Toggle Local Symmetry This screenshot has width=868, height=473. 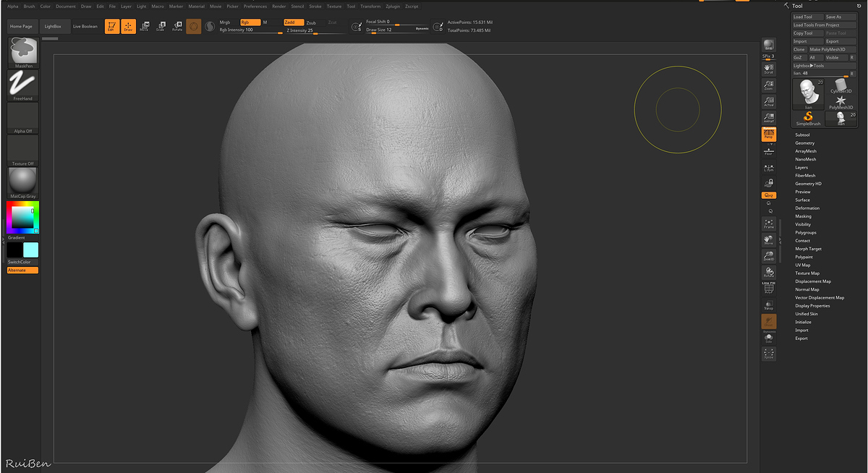tap(769, 167)
